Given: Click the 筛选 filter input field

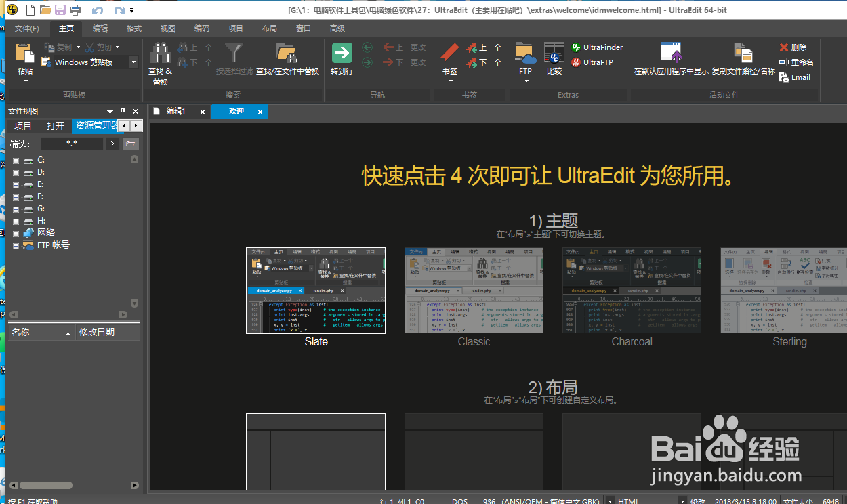Looking at the screenshot, I should coord(72,144).
